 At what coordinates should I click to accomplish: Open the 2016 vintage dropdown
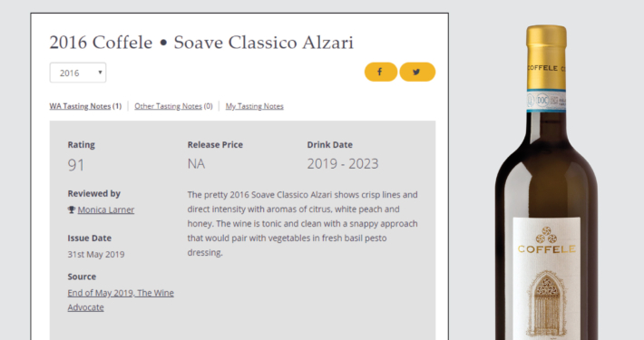[x=78, y=73]
